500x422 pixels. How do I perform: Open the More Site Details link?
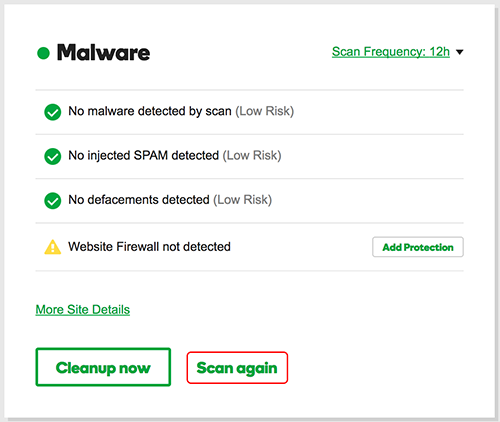pos(83,310)
